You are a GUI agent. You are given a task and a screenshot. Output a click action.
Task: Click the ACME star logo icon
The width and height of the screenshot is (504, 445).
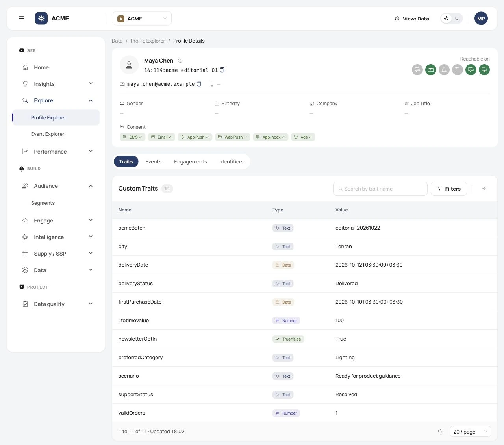pyautogui.click(x=41, y=19)
